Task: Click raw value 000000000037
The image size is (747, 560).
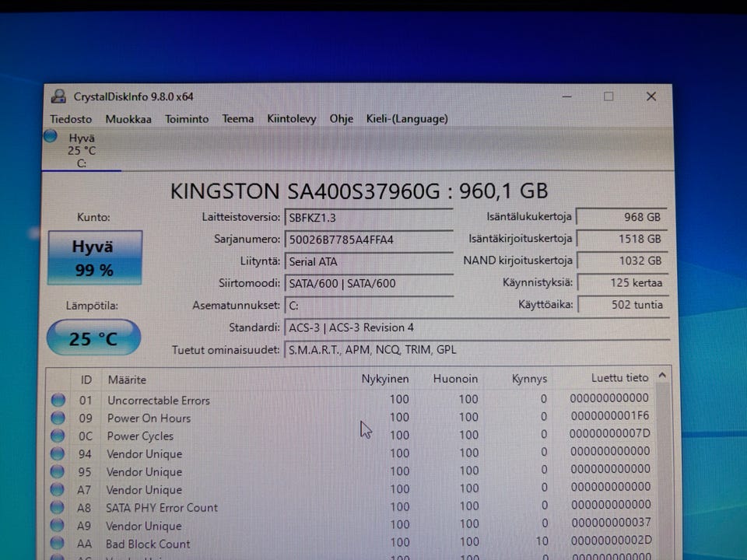Action: click(x=612, y=523)
